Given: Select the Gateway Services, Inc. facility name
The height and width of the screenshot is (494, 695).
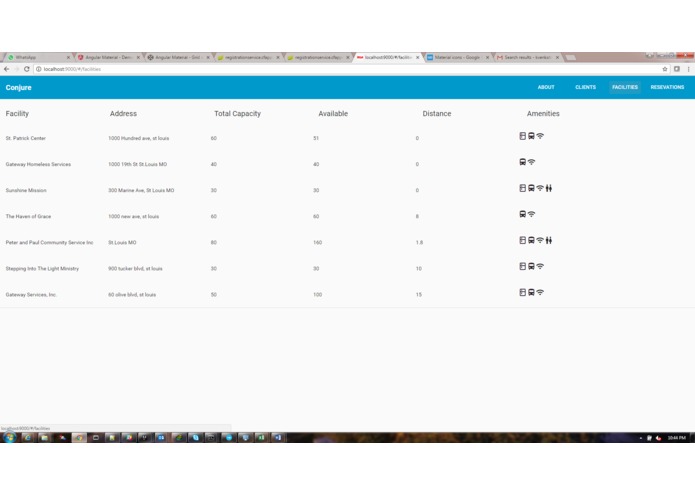Looking at the screenshot, I should pyautogui.click(x=31, y=295).
